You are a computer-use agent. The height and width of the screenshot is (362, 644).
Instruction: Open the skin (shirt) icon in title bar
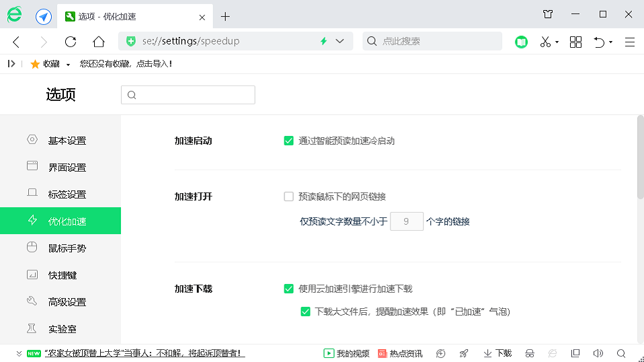click(548, 14)
